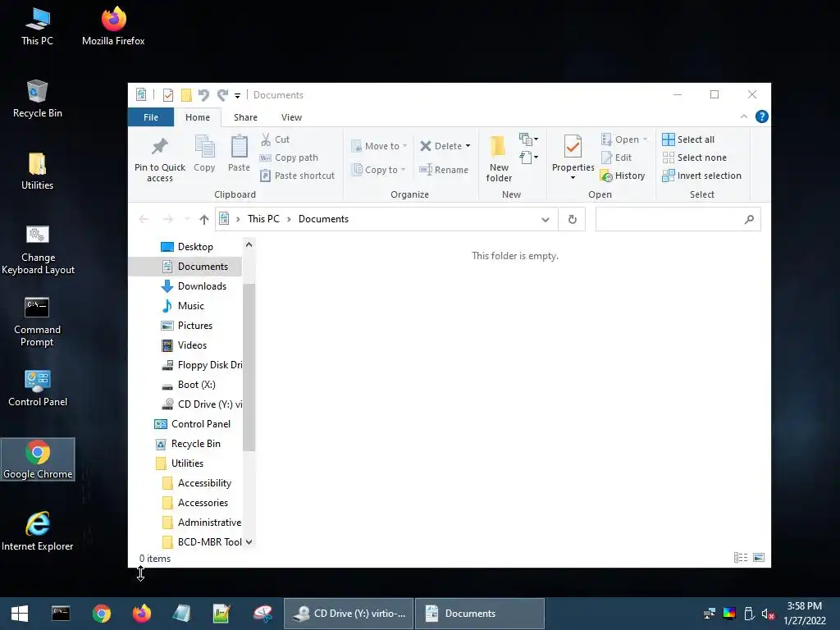The width and height of the screenshot is (840, 630).
Task: Open Copy to dropdown
Action: click(x=378, y=170)
